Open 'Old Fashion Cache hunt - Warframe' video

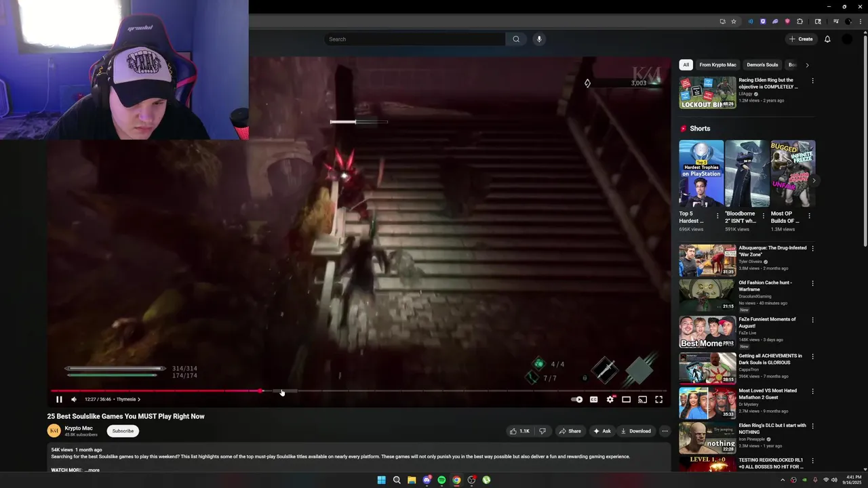(x=707, y=296)
